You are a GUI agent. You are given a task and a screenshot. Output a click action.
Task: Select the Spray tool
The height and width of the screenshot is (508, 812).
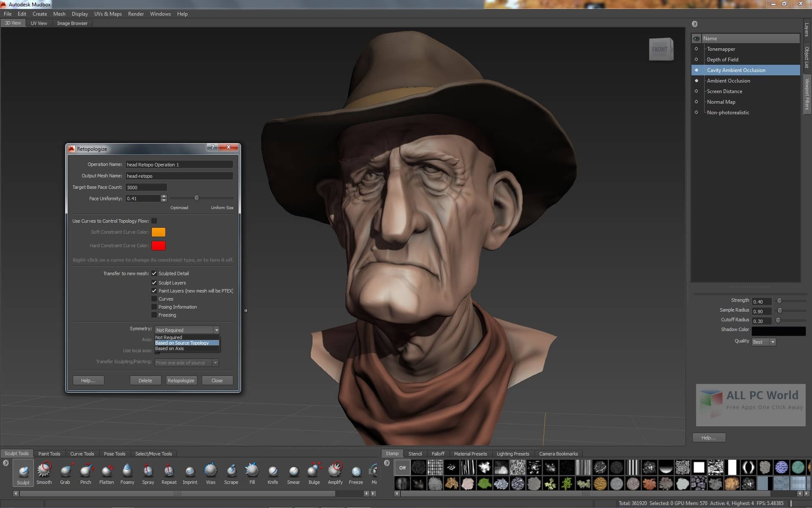point(148,473)
